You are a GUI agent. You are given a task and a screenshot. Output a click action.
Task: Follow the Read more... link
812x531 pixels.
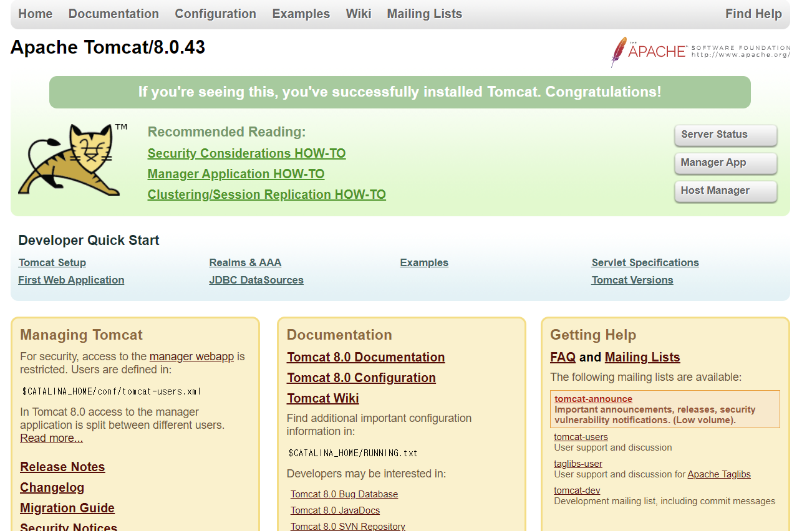pyautogui.click(x=51, y=438)
